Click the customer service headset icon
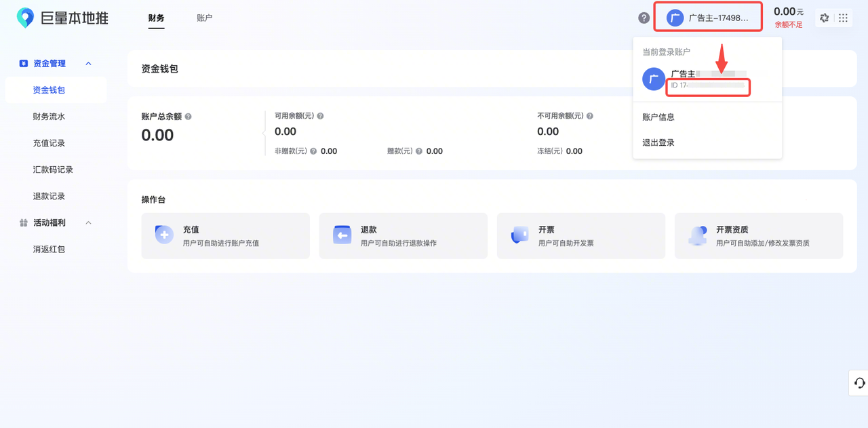 859,383
